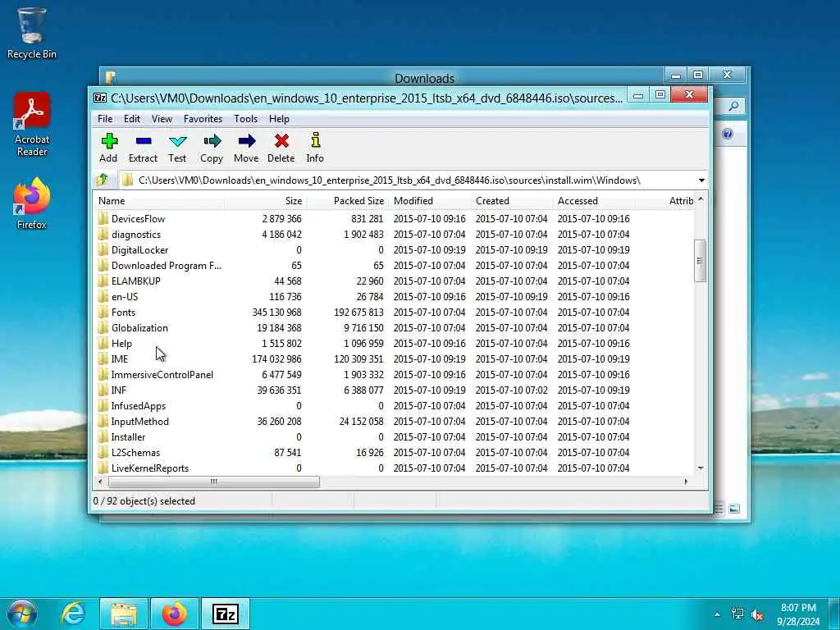Click the 7-Zip taskbar button
Viewport: 840px width, 630px height.
[226, 614]
